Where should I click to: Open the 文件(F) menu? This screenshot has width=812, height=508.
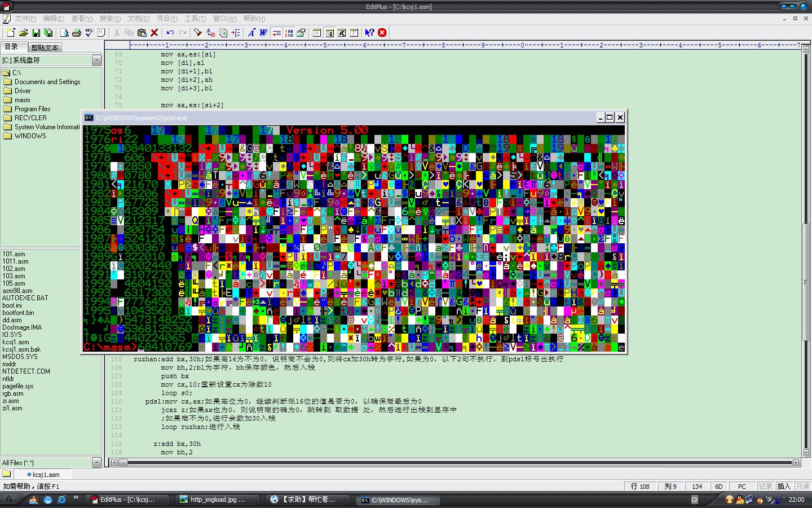coord(25,19)
